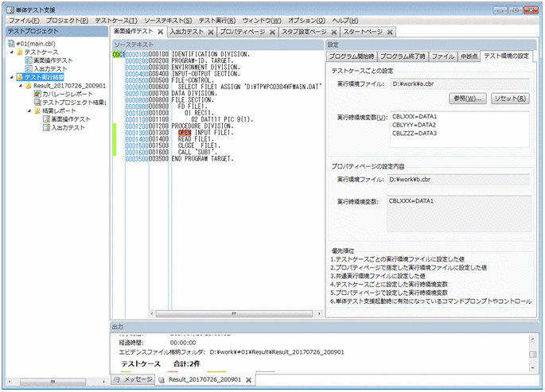
Task: Click the 画面操作テスト test case icon under テストケース
Action: pos(29,60)
